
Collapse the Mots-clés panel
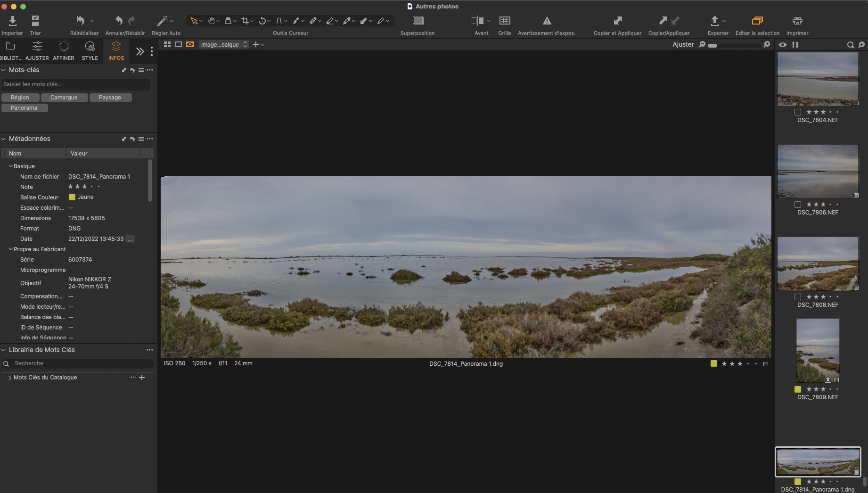click(3, 70)
